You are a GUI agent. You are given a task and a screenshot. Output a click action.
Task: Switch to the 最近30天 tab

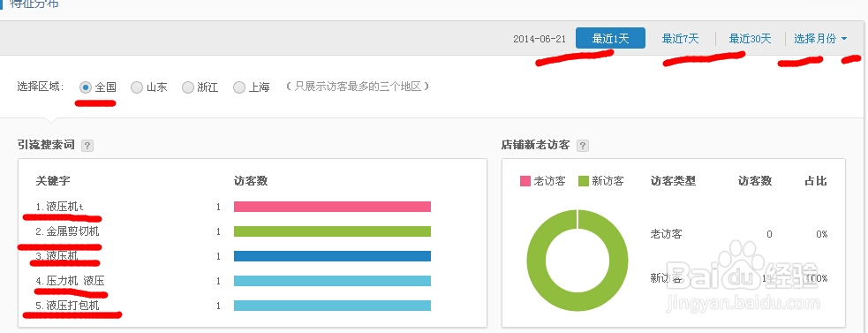(750, 39)
